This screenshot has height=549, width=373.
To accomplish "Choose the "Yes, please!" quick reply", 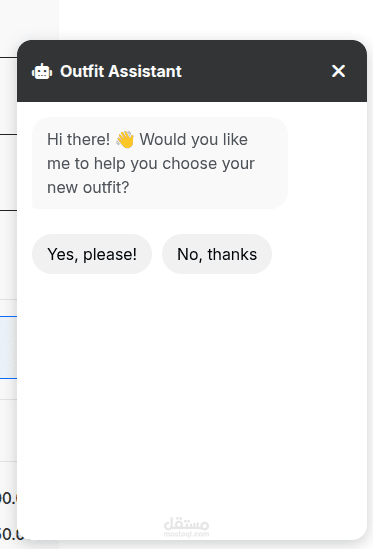I will tap(92, 254).
